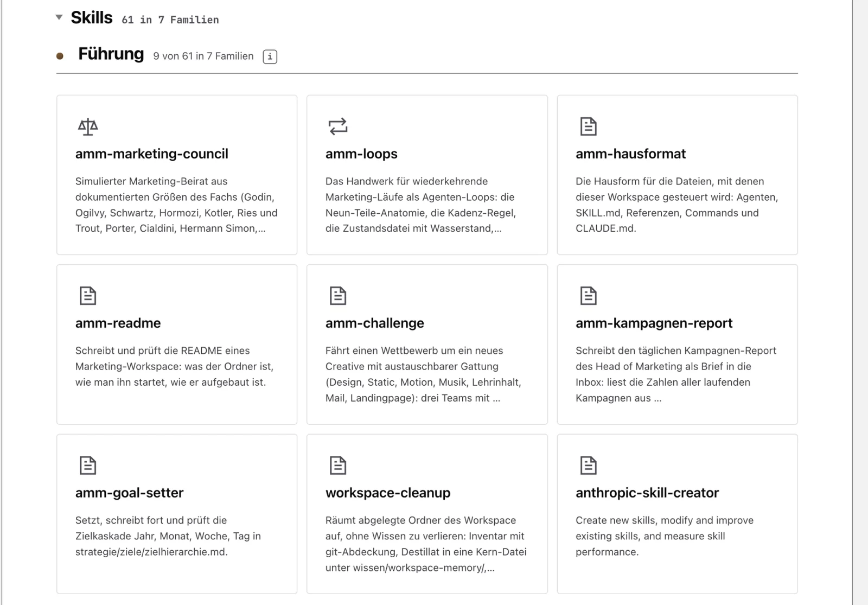Collapse the Skills section triangle
The image size is (868, 605).
tap(59, 17)
